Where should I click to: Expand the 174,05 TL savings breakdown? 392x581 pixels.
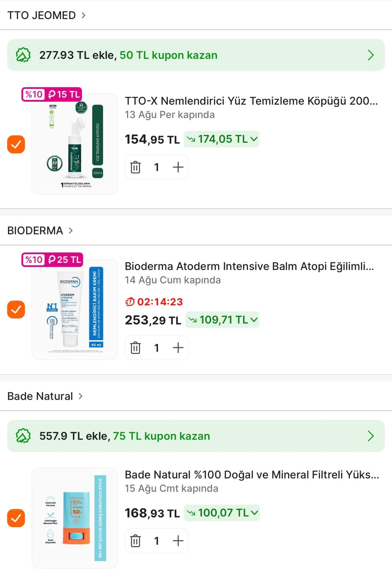click(x=221, y=139)
